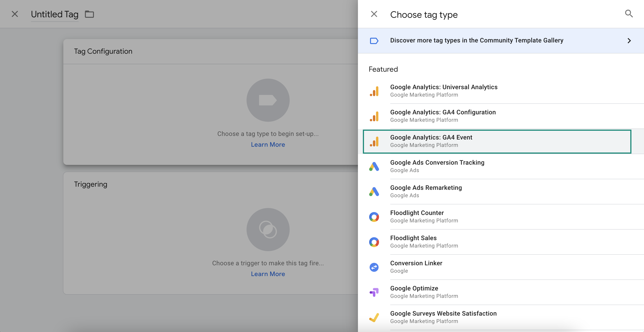Click the Triggering card heading
This screenshot has height=332, width=644.
(90, 184)
